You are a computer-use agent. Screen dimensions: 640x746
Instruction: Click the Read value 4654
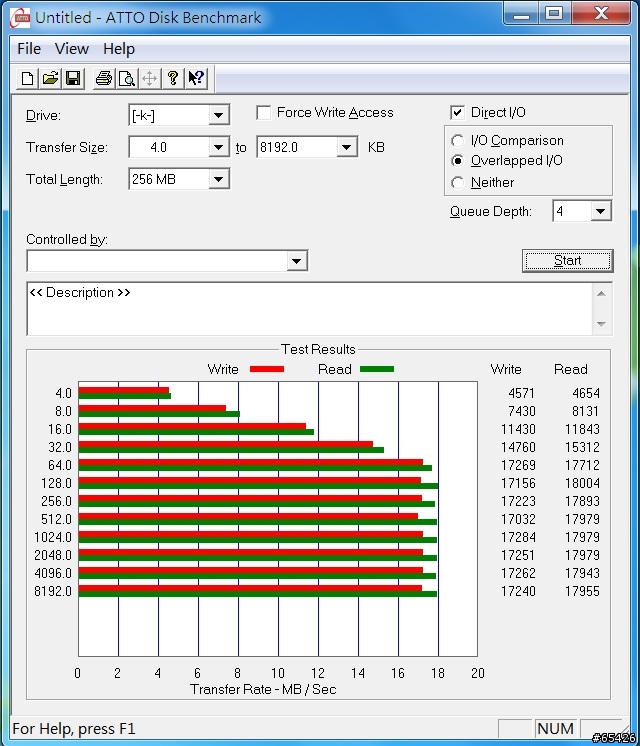(586, 393)
